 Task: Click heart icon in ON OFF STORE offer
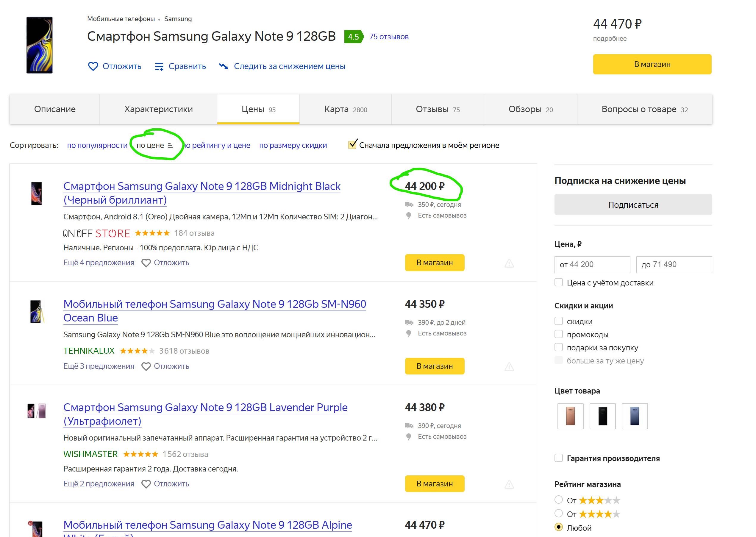click(x=146, y=263)
